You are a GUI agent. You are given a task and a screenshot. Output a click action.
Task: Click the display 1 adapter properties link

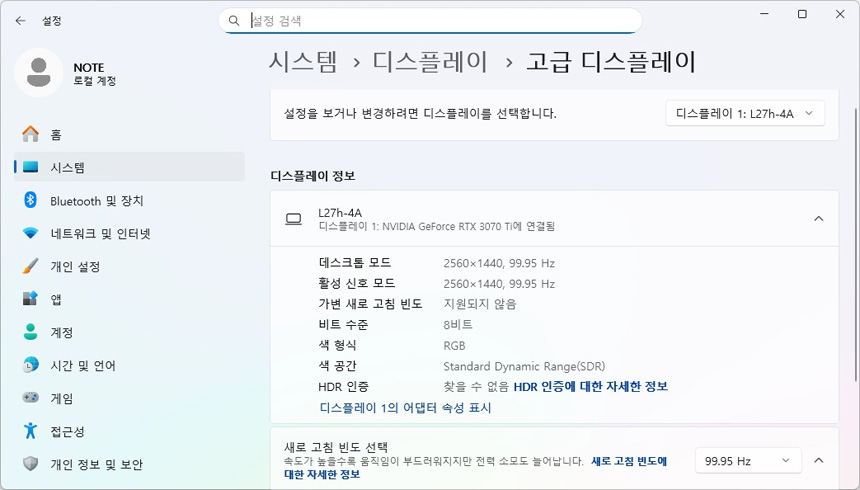(405, 408)
